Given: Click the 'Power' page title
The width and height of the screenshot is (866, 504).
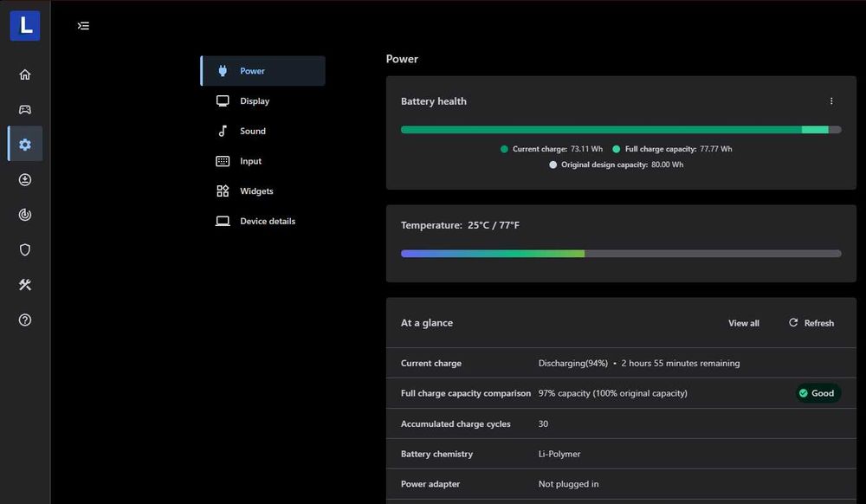Looking at the screenshot, I should point(402,59).
